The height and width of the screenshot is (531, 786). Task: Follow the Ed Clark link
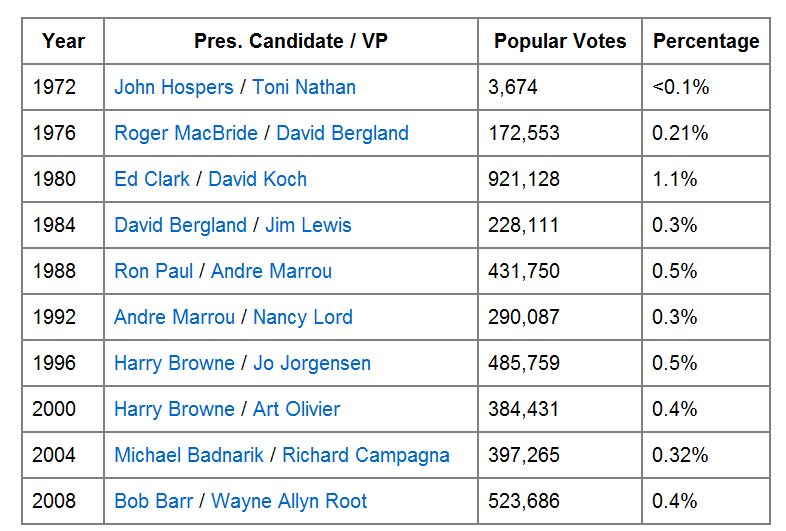pos(151,179)
